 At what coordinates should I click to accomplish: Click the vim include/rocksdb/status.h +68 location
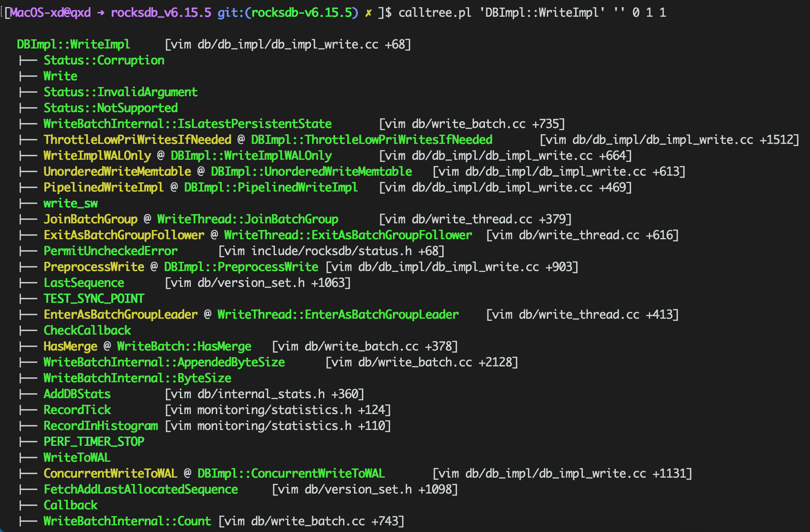coord(331,251)
